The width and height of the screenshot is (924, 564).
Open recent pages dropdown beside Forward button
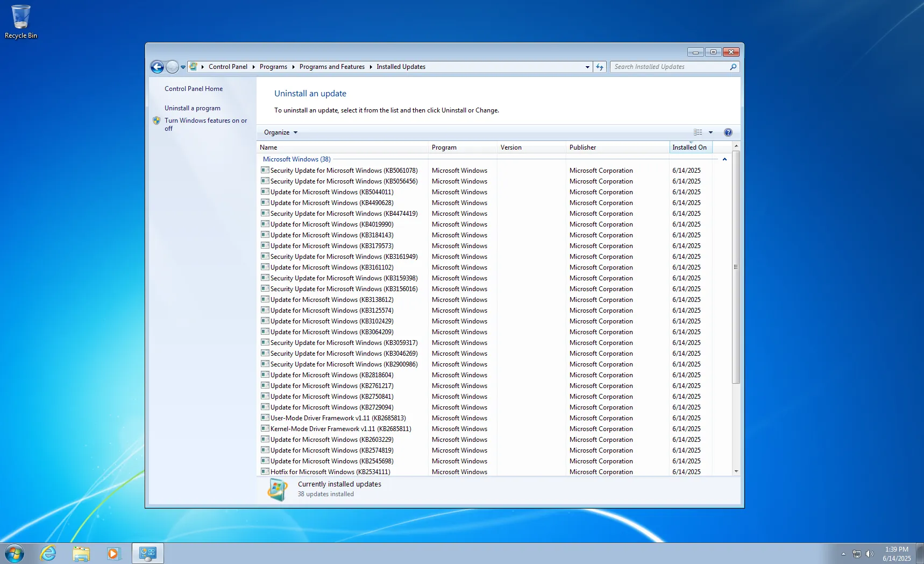coord(183,67)
